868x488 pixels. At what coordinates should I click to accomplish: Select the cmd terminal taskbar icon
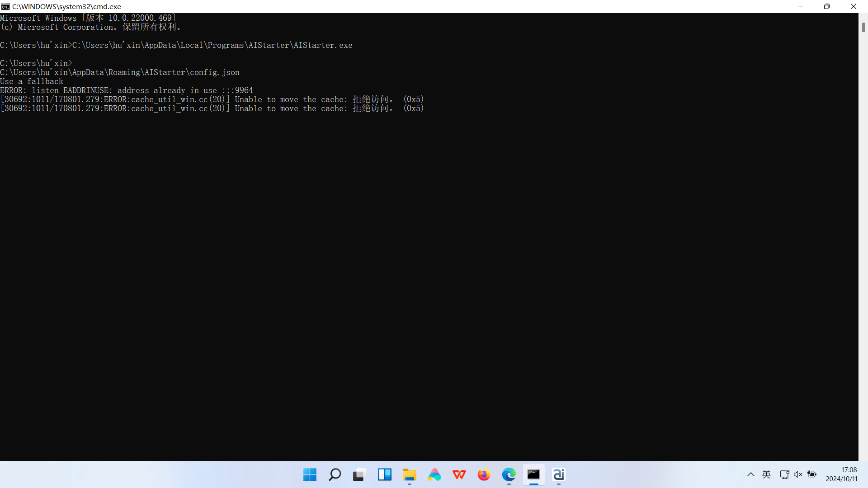(x=534, y=474)
